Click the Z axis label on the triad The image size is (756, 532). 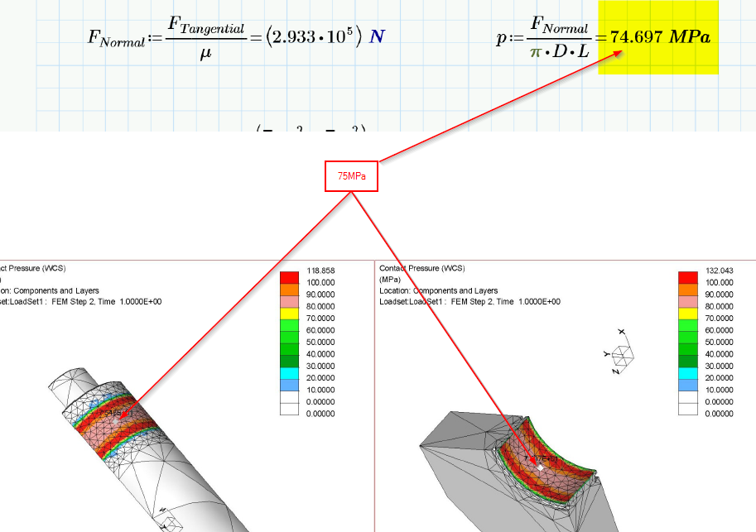coord(615,371)
